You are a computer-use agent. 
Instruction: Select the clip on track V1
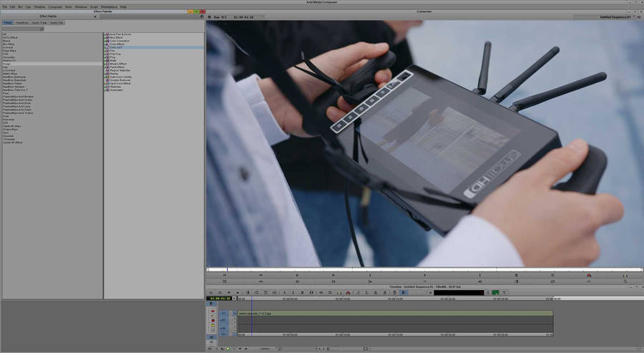[x=394, y=313]
